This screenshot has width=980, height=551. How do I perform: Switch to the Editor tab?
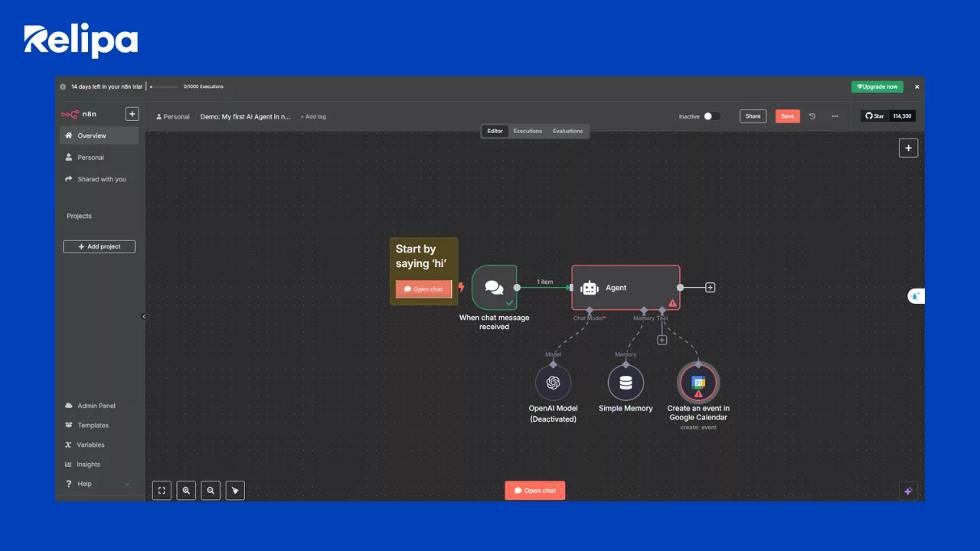click(x=495, y=131)
